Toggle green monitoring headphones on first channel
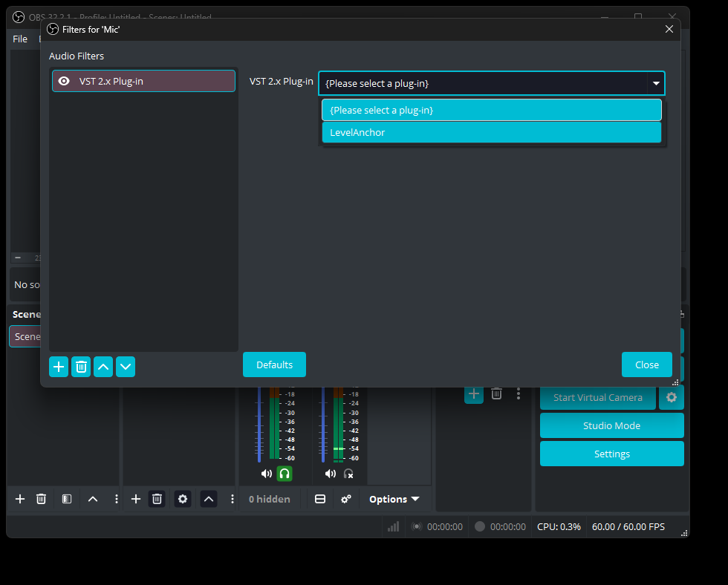 click(285, 474)
